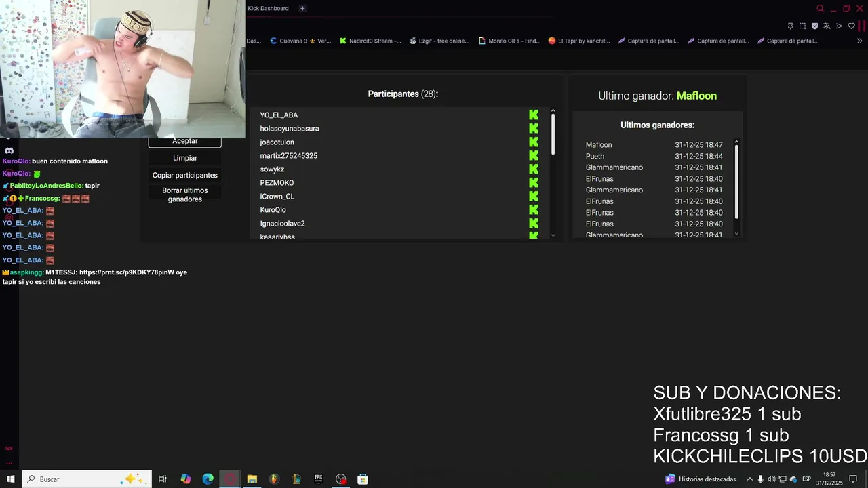This screenshot has height=488, width=868.
Task: Open the prnt.sc link in chat
Action: click(x=126, y=272)
